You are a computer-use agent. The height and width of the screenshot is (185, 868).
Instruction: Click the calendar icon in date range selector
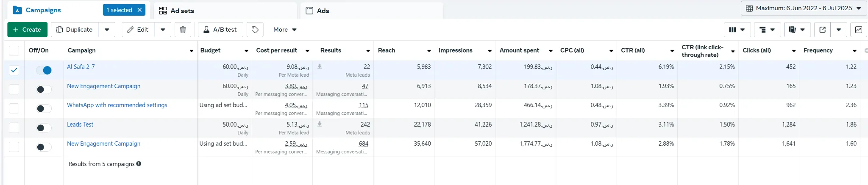[749, 8]
